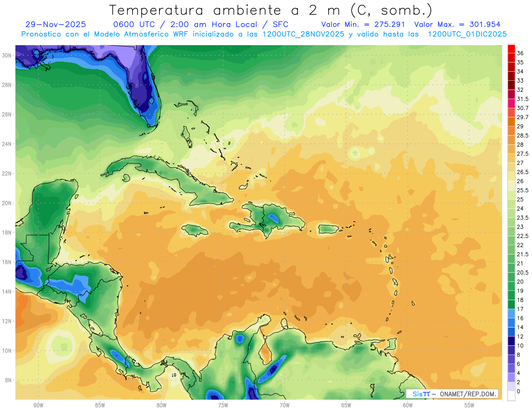Click the legend value "22.5"
532x411 pixels.
523,236
